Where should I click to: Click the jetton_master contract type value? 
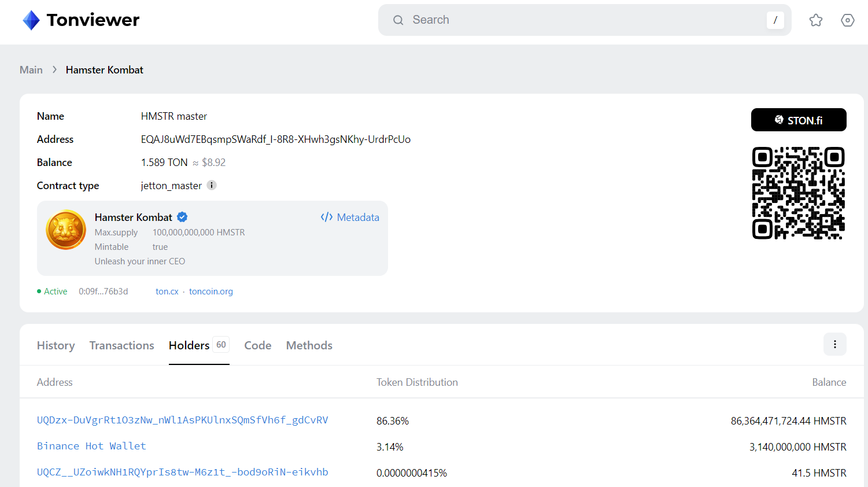[171, 186]
